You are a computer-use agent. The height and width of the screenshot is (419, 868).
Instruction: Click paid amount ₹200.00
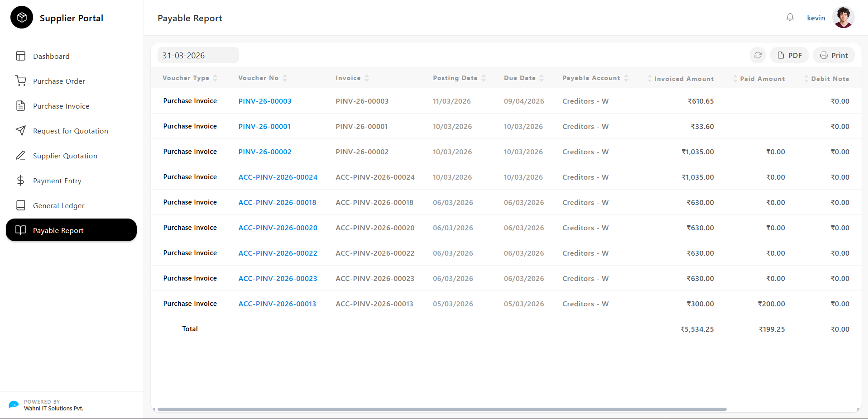point(772,304)
